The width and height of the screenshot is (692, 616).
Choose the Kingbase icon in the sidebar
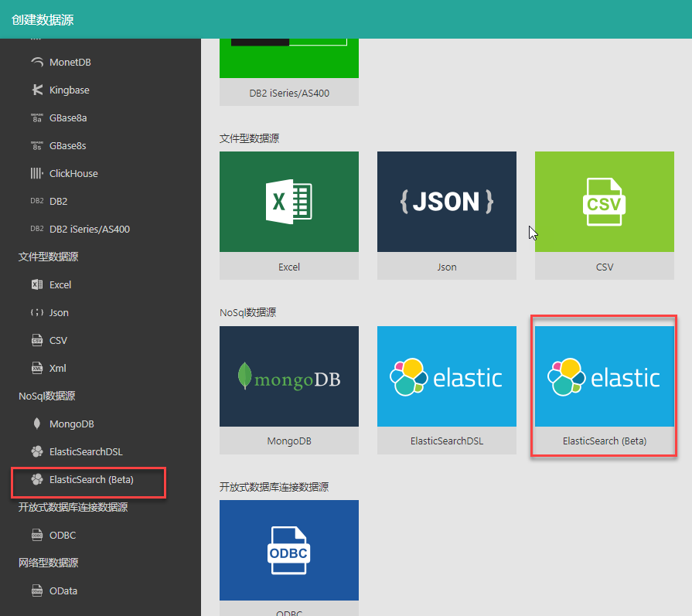click(37, 90)
